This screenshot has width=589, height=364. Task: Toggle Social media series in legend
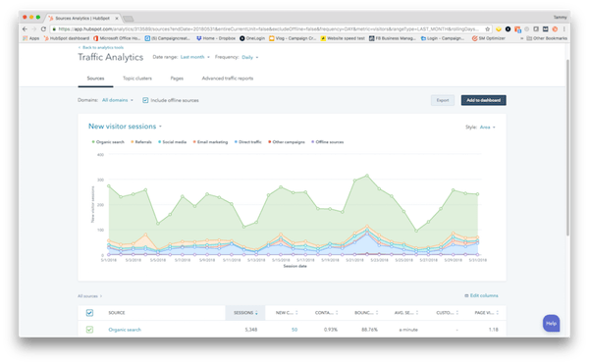(x=172, y=142)
